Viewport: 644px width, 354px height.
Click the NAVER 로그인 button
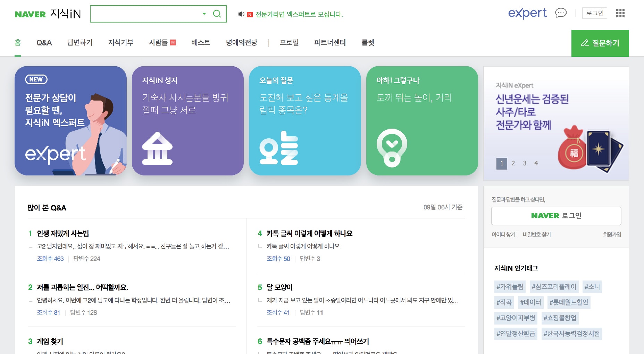tap(556, 216)
